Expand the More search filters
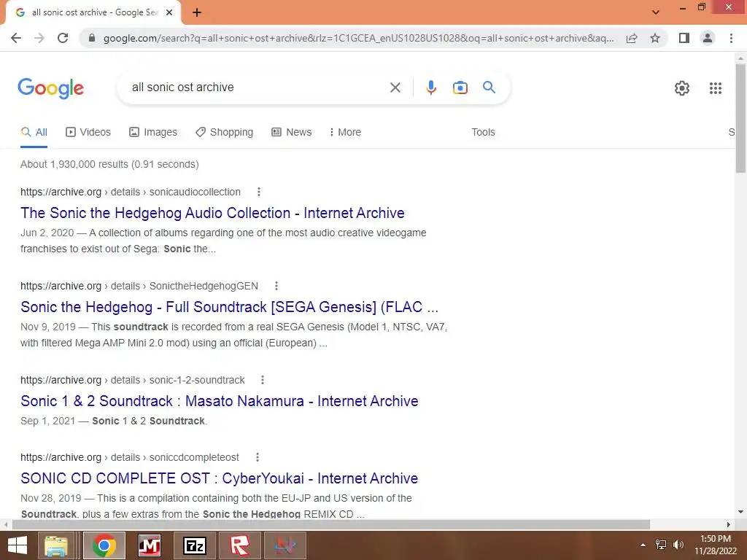The height and width of the screenshot is (560, 747). 345,133
